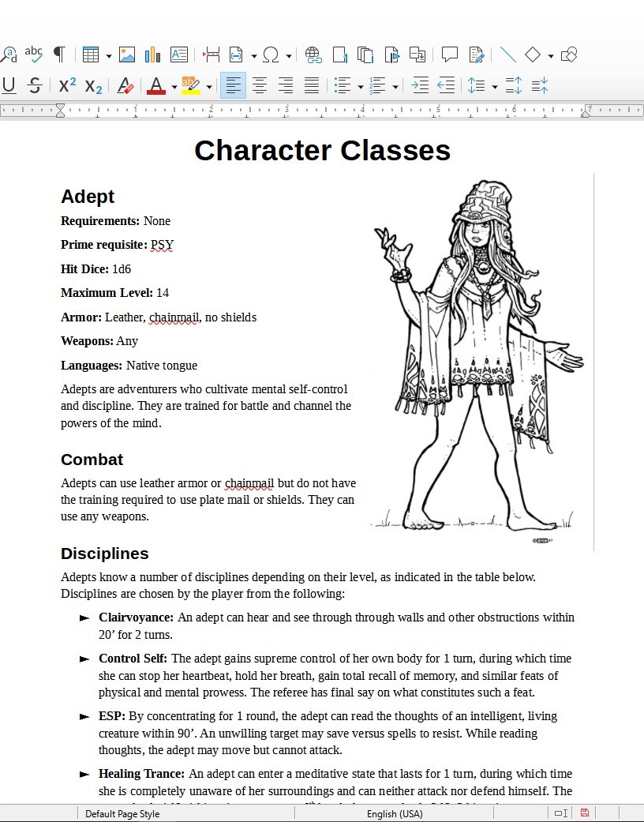
Task: Open the Insert Field dropdown arrow
Action: (x=253, y=55)
